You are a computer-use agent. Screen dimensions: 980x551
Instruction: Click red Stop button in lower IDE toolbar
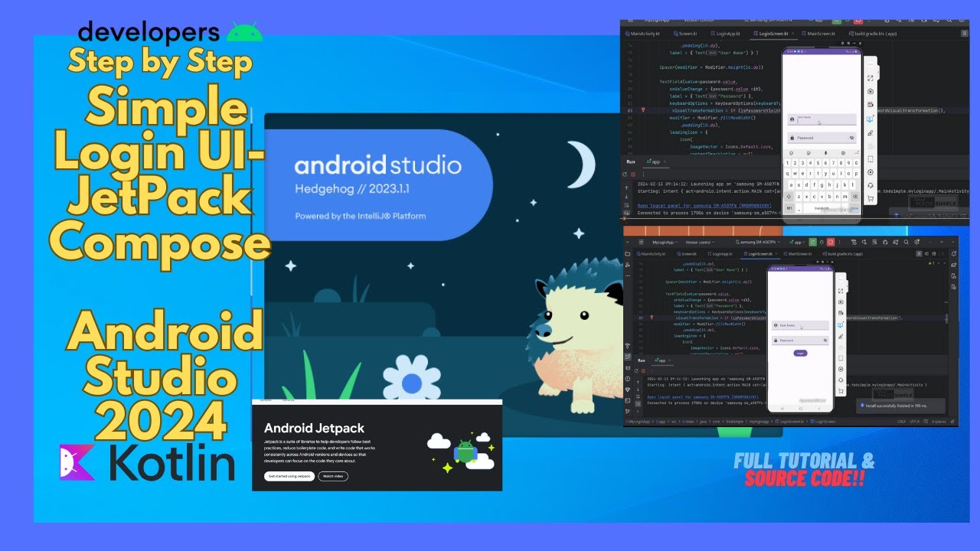click(x=831, y=242)
